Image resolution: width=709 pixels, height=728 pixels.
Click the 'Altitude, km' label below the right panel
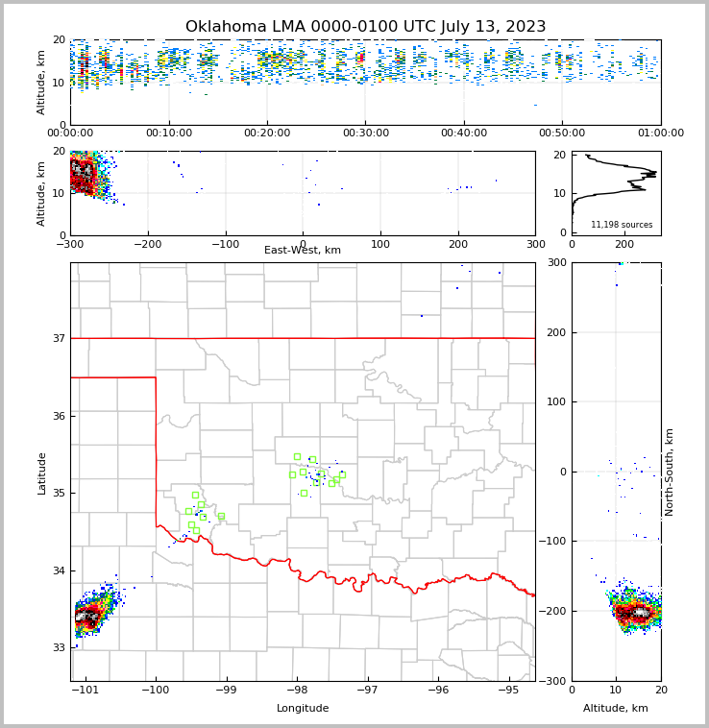(616, 709)
